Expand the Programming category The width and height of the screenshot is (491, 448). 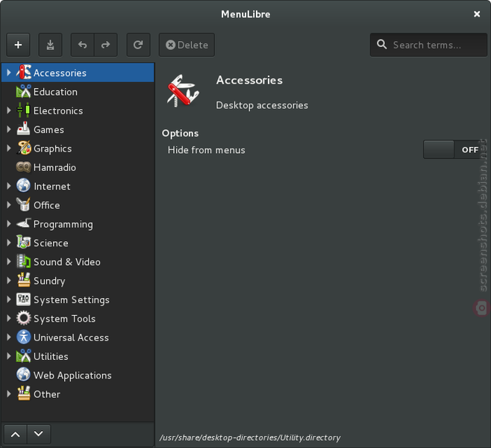pos(9,224)
